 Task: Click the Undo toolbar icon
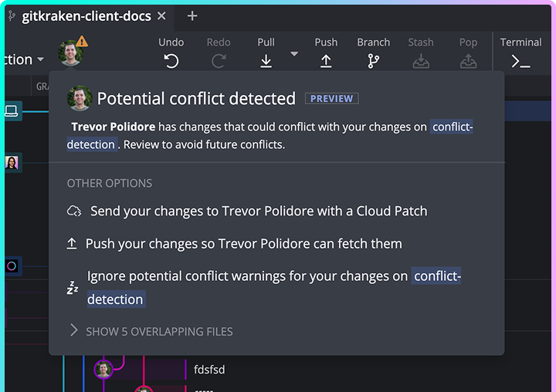click(171, 61)
